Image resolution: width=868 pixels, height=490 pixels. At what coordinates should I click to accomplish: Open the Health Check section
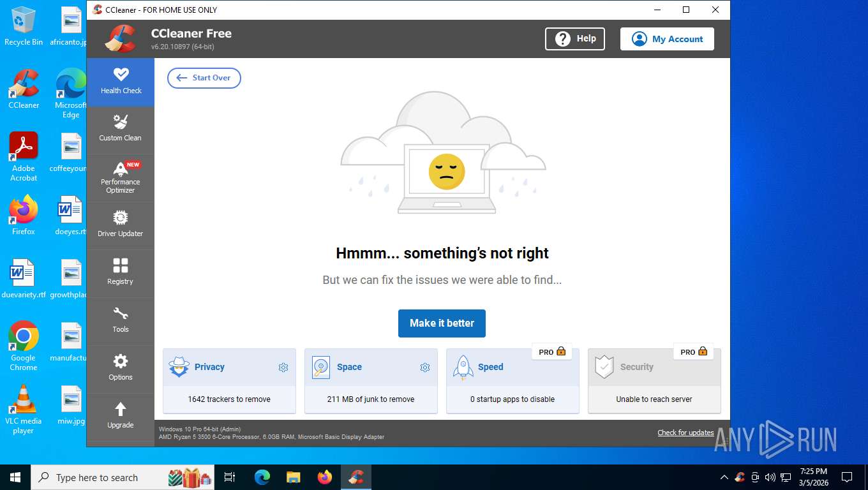(x=121, y=82)
